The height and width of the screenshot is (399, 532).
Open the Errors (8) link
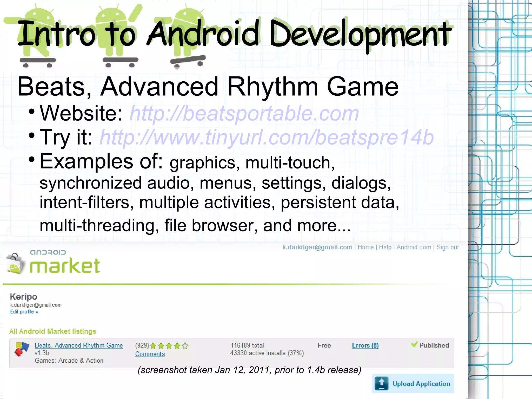click(x=365, y=345)
